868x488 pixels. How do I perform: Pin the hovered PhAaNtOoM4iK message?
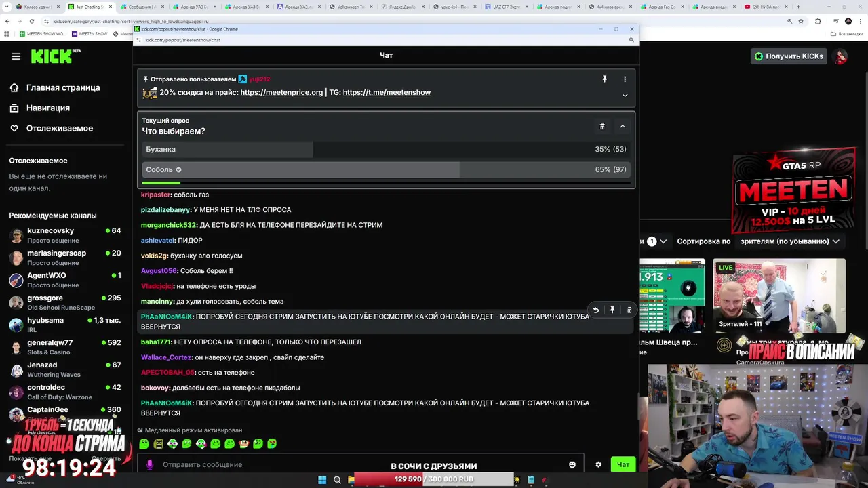coord(612,310)
